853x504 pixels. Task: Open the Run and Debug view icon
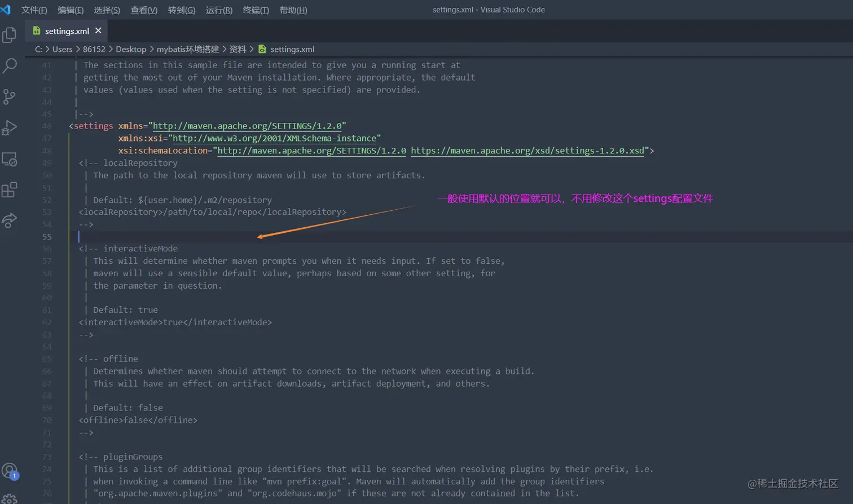click(x=10, y=128)
